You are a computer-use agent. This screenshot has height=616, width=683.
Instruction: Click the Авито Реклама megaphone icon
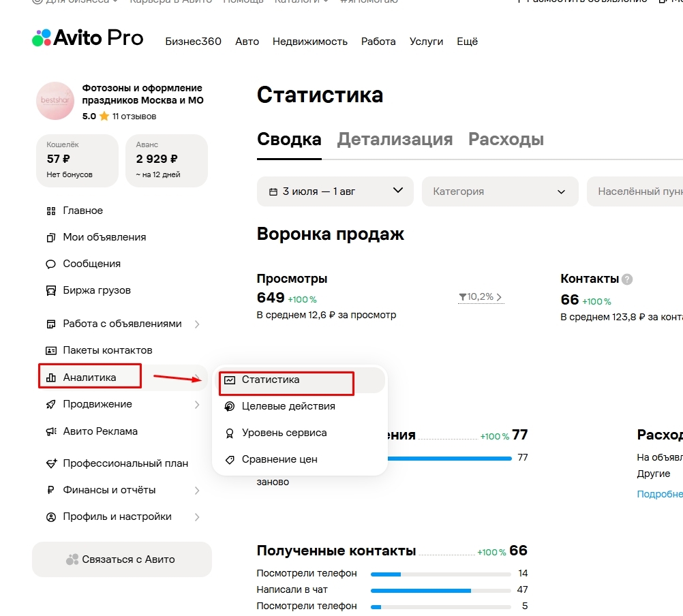(51, 431)
